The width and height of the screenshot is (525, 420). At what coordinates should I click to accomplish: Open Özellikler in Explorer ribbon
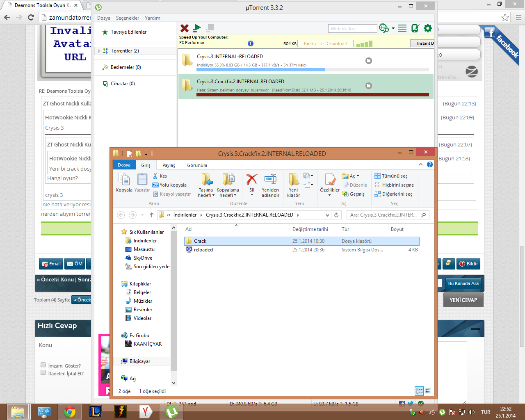(x=330, y=185)
